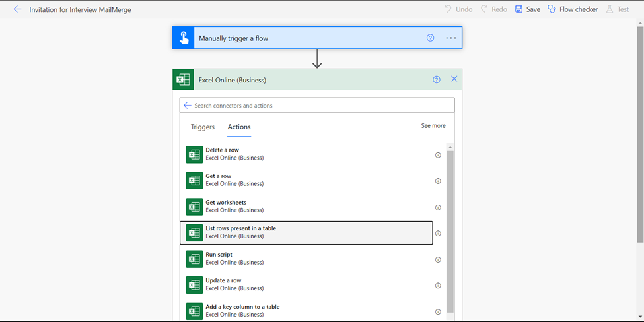Choose the Get worksheets action
The width and height of the screenshot is (644, 322).
click(306, 207)
